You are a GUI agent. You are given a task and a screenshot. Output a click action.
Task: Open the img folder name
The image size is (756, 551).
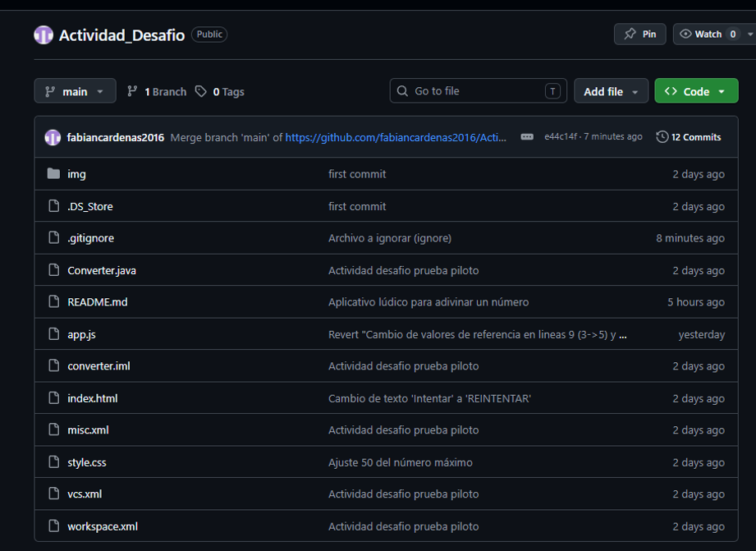coord(76,174)
